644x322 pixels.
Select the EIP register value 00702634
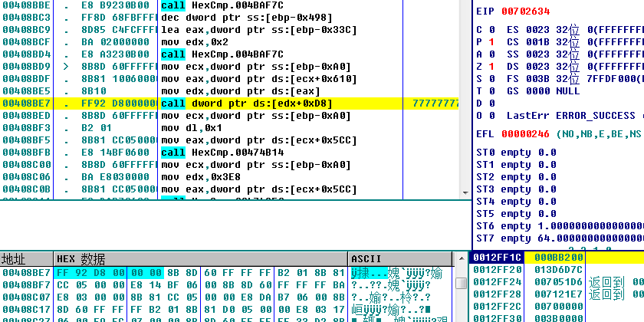pyautogui.click(x=526, y=11)
